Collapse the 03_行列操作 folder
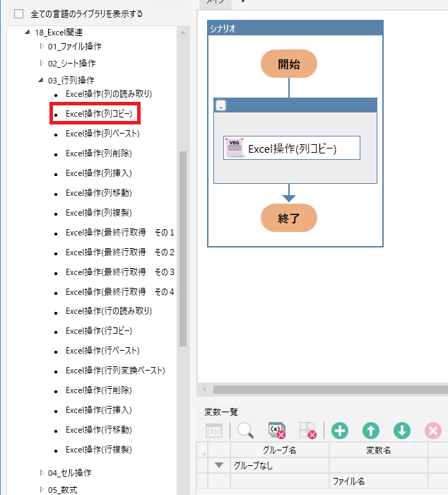This screenshot has width=448, height=495. pos(42,80)
